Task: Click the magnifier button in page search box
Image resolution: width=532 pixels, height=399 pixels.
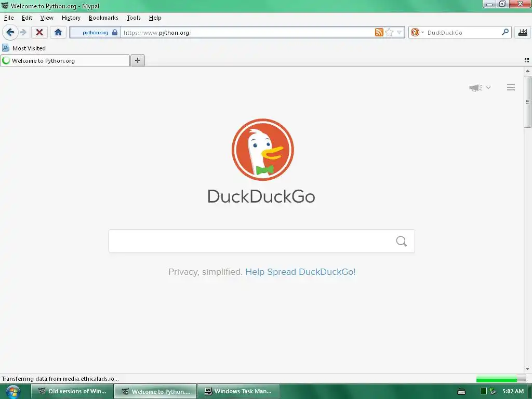Action: (x=401, y=241)
